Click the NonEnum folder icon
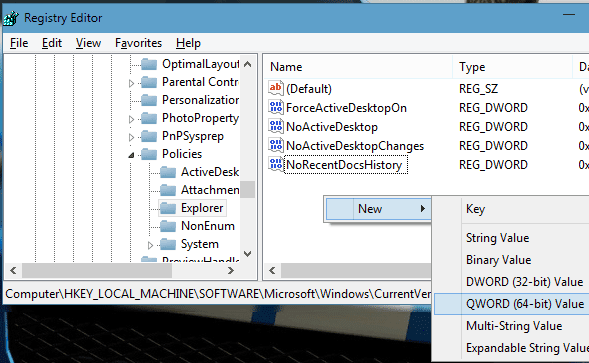The width and height of the screenshot is (589, 363). click(168, 226)
